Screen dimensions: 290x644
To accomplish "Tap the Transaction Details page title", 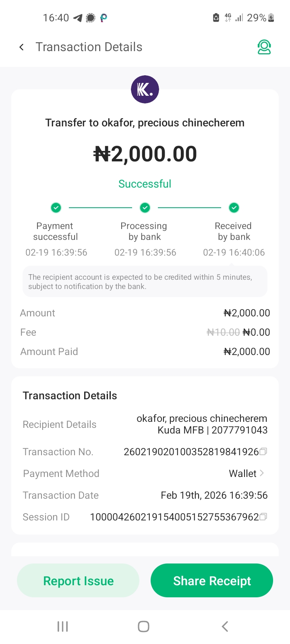I will (89, 47).
